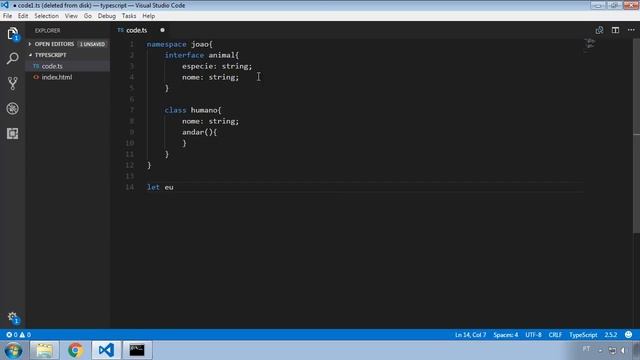Image resolution: width=640 pixels, height=360 pixels.
Task: Click TypeScript language mode in status bar
Action: click(583, 335)
